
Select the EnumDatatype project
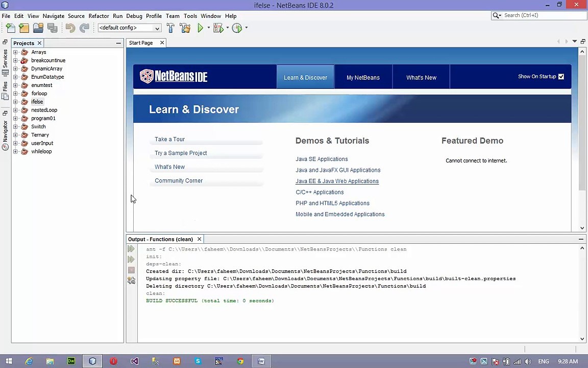[x=47, y=77]
